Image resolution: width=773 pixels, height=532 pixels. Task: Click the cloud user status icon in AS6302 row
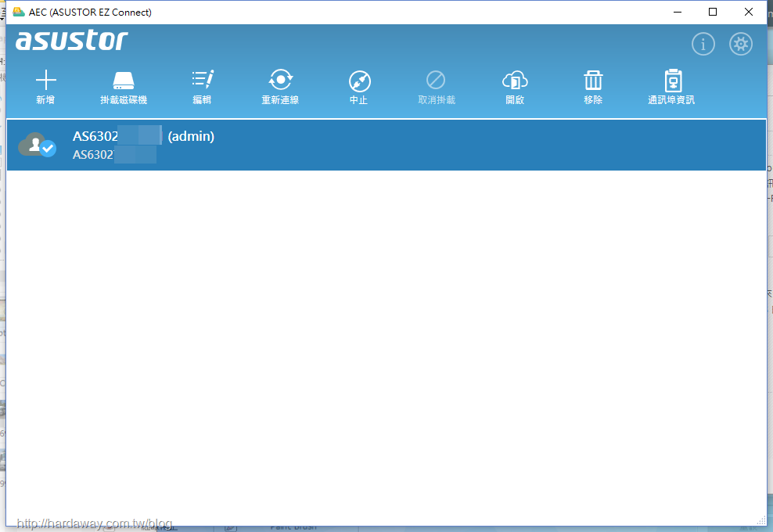click(37, 145)
